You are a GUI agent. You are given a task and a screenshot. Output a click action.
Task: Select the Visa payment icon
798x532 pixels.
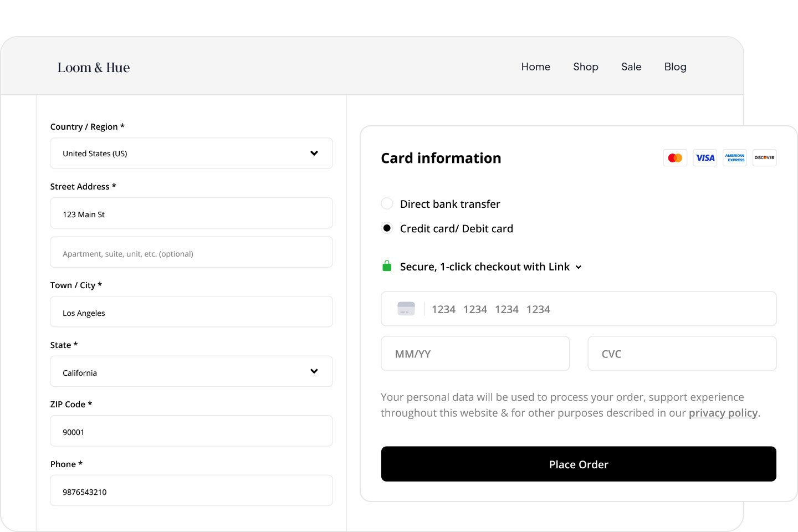tap(705, 158)
